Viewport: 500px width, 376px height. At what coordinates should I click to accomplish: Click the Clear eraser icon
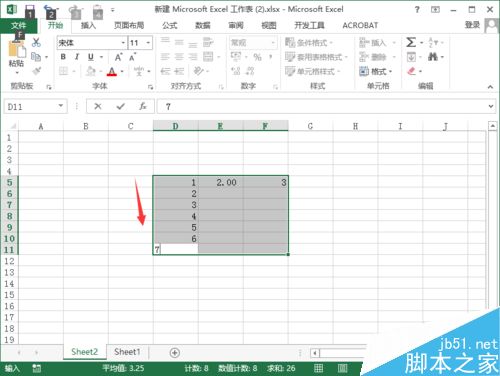[412, 71]
